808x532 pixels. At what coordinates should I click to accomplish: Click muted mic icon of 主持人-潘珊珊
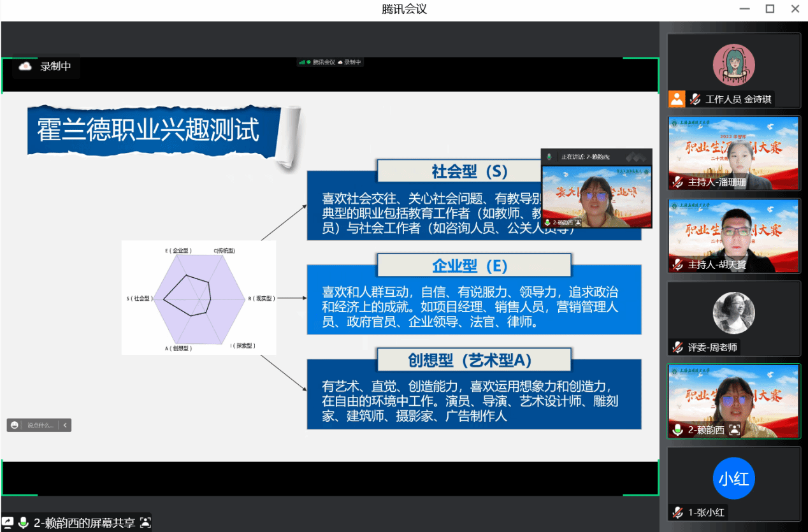(677, 182)
